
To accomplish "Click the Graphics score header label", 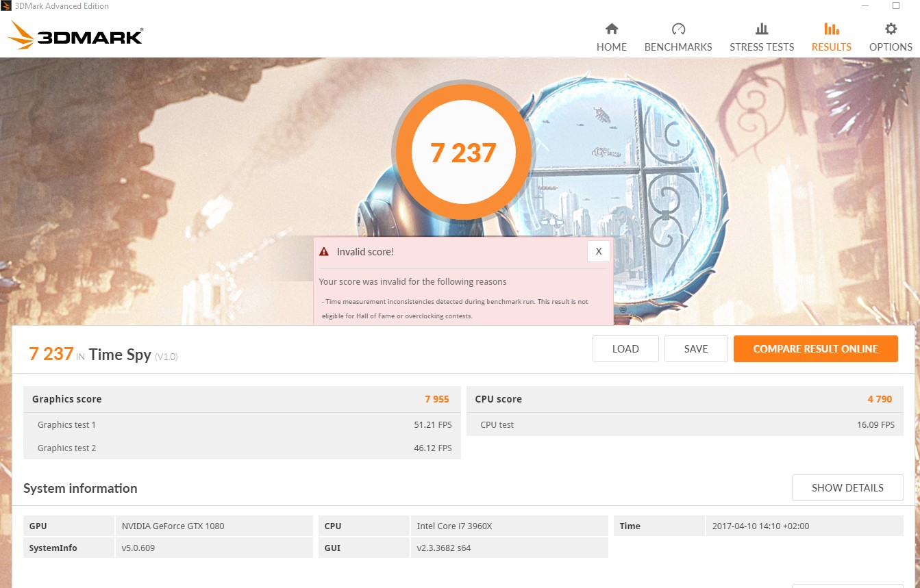I will pos(66,399).
